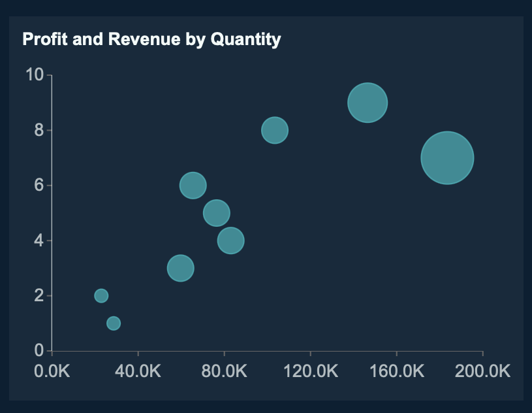Image resolution: width=532 pixels, height=413 pixels.
Task: Click the bubble at value 5
Action: click(x=217, y=213)
